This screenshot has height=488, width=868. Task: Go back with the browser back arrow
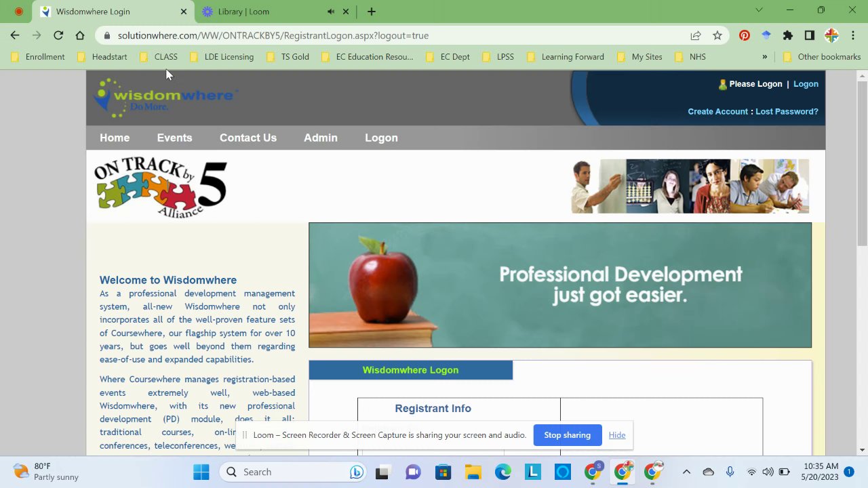point(15,35)
